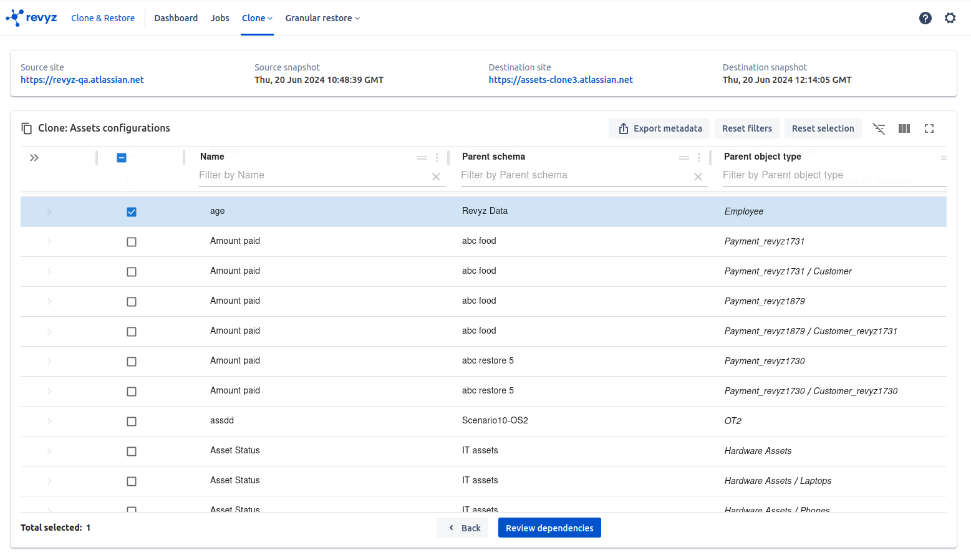Click the Hardware Assets / Laptops cell
The image size is (971, 560).
(x=778, y=481)
